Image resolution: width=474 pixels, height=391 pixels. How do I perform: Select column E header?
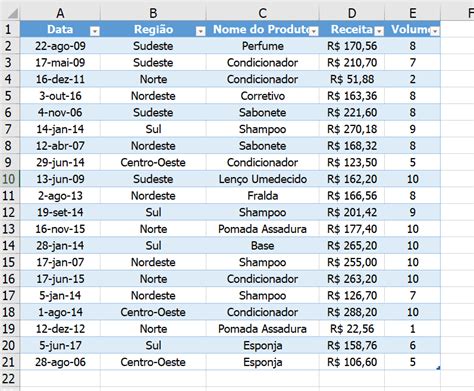[413, 13]
